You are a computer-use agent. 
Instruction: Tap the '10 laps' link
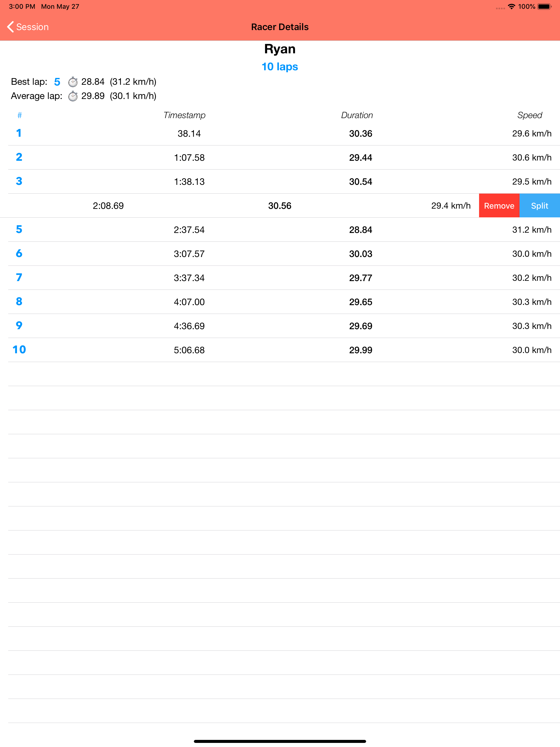pos(280,66)
